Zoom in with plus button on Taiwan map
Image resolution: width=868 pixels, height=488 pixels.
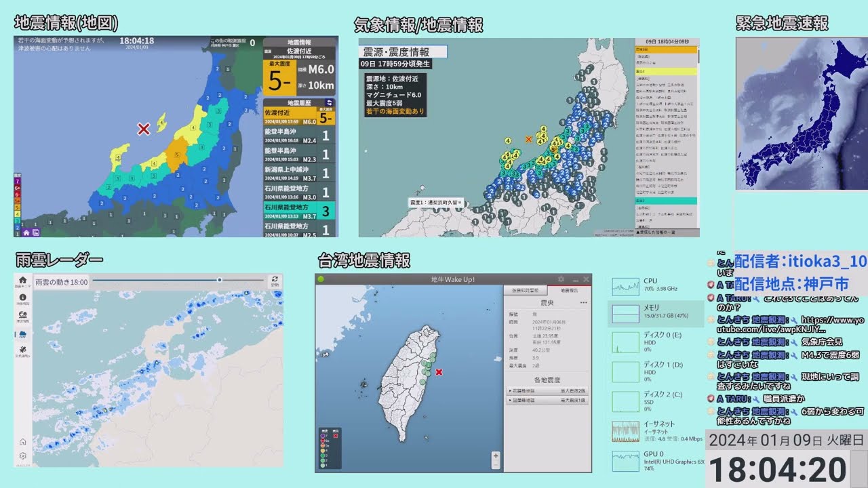pos(496,456)
